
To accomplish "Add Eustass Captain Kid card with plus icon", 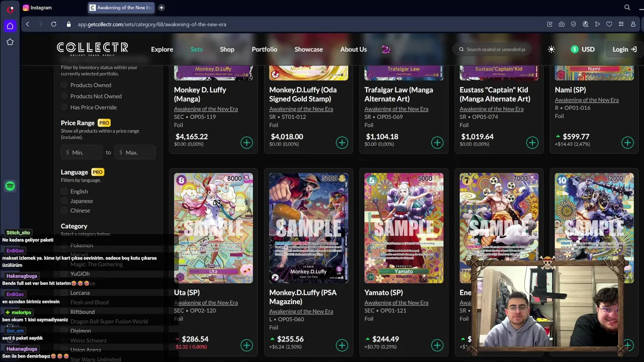I will 532,143.
